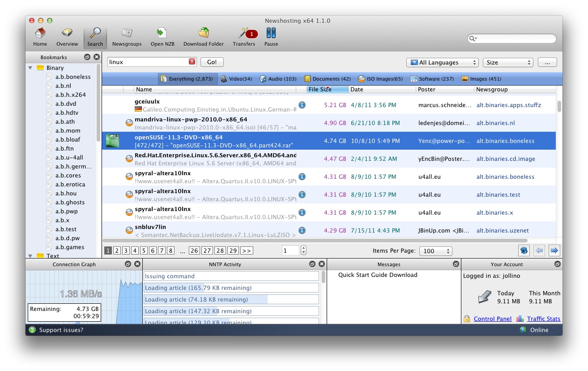This screenshot has width=588, height=371.
Task: Select the openSUSE-11.3-DVD-x86_64 result row
Action: pyautogui.click(x=328, y=141)
